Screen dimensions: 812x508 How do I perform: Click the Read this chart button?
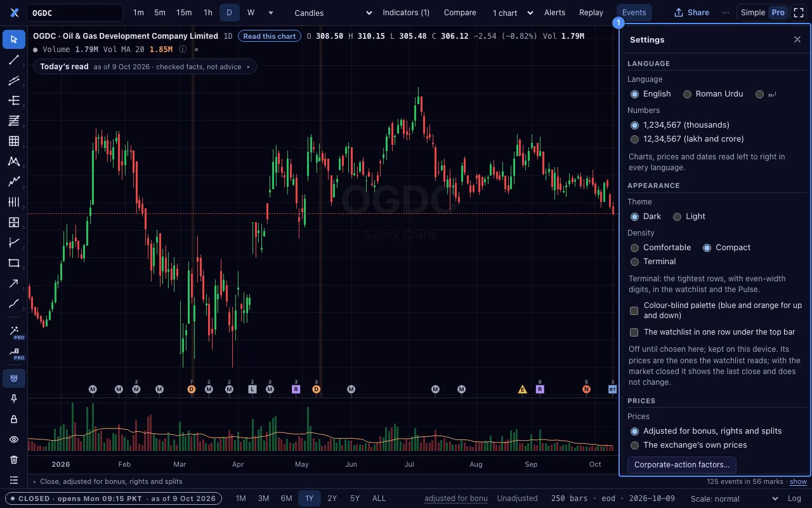coord(270,36)
